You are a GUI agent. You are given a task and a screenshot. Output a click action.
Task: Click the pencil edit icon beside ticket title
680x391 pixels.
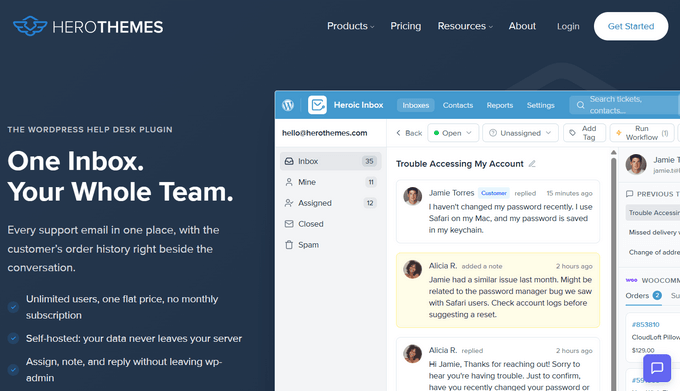point(532,163)
